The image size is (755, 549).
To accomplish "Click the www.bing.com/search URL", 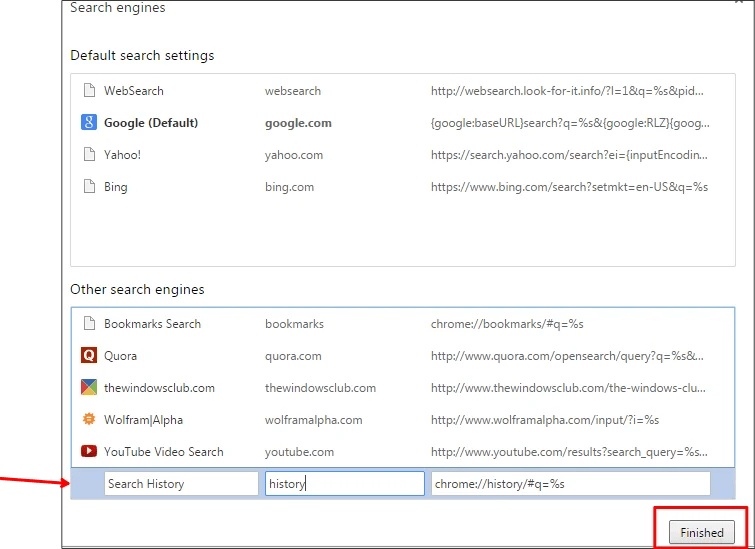I will point(569,187).
